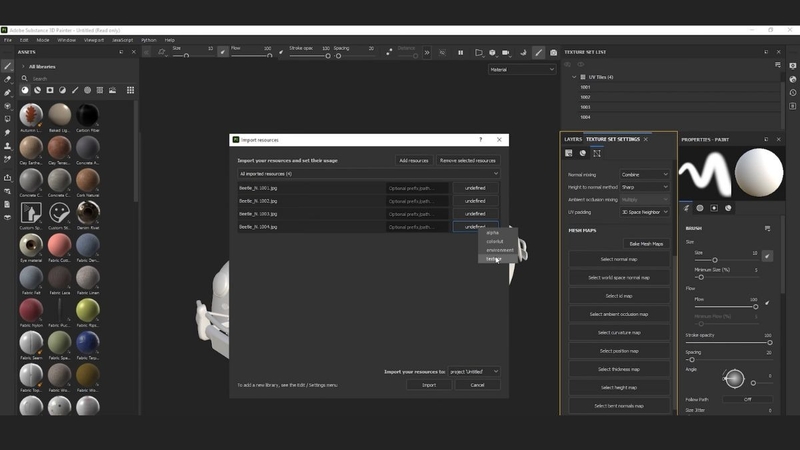This screenshot has height=450, width=800.
Task: Click Select normal map button
Action: point(619,259)
